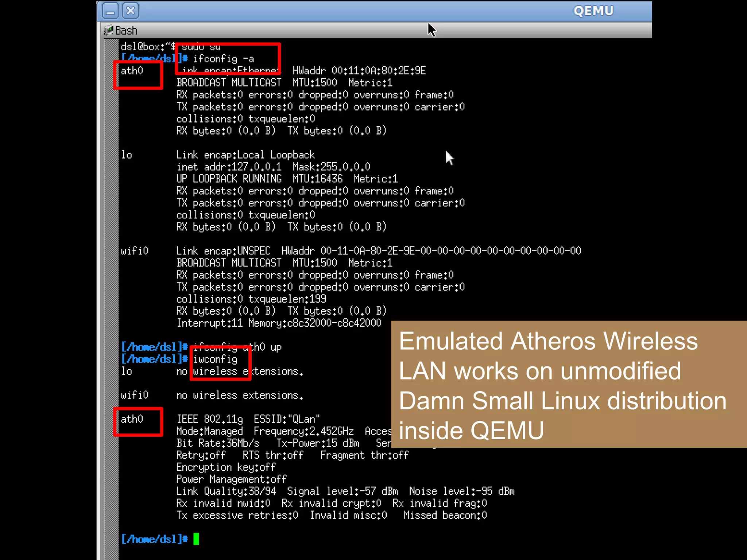Click 'Link encap:Local Loopback' line

coord(245,155)
